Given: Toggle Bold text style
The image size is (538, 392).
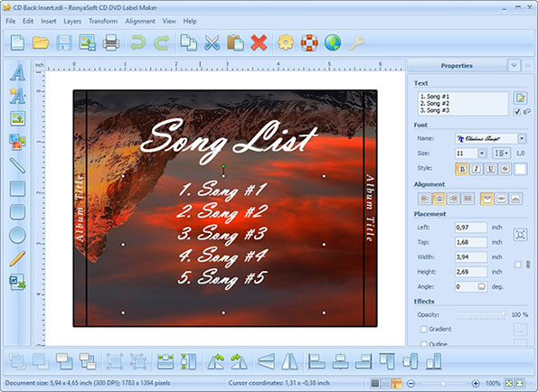Looking at the screenshot, I should pyautogui.click(x=462, y=169).
